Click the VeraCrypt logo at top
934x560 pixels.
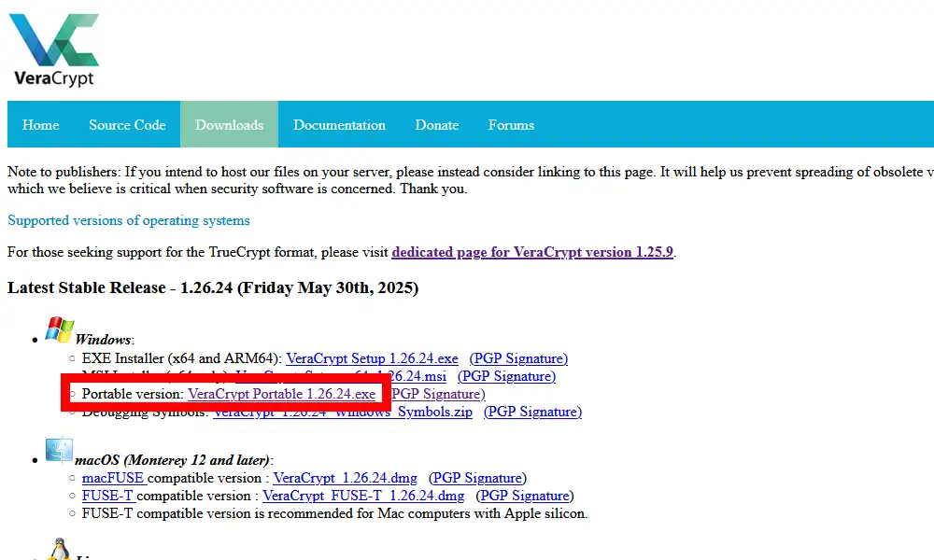(x=53, y=49)
